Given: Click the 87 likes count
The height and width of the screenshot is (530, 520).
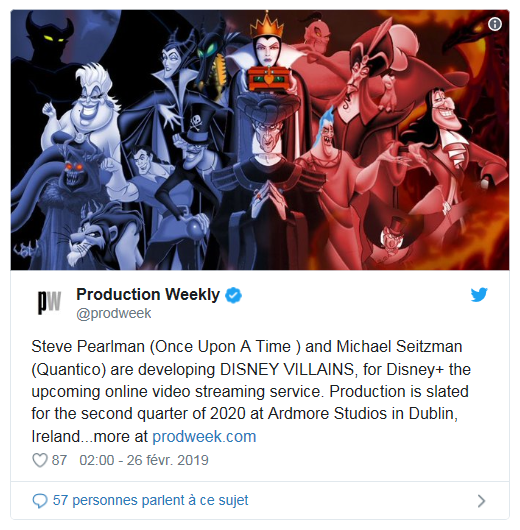Looking at the screenshot, I should [59, 460].
